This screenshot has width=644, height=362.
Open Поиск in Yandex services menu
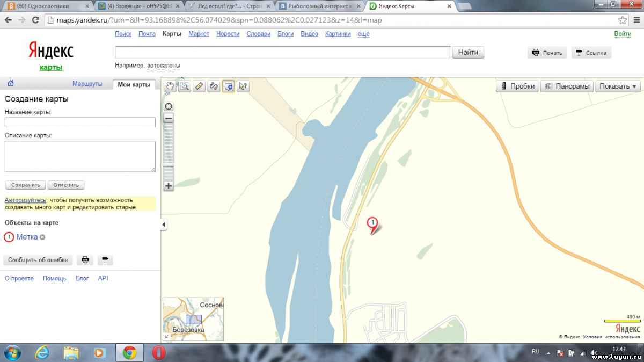tap(123, 34)
